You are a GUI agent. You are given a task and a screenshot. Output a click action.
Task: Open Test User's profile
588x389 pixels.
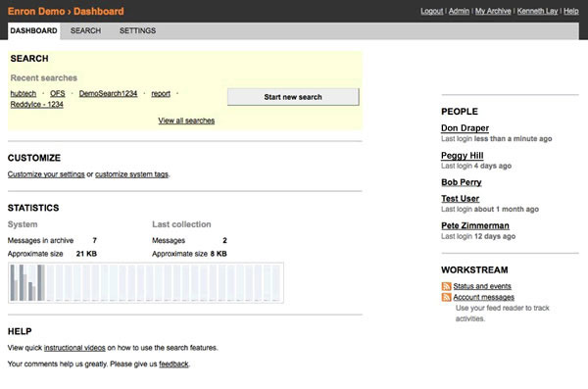[x=461, y=199]
